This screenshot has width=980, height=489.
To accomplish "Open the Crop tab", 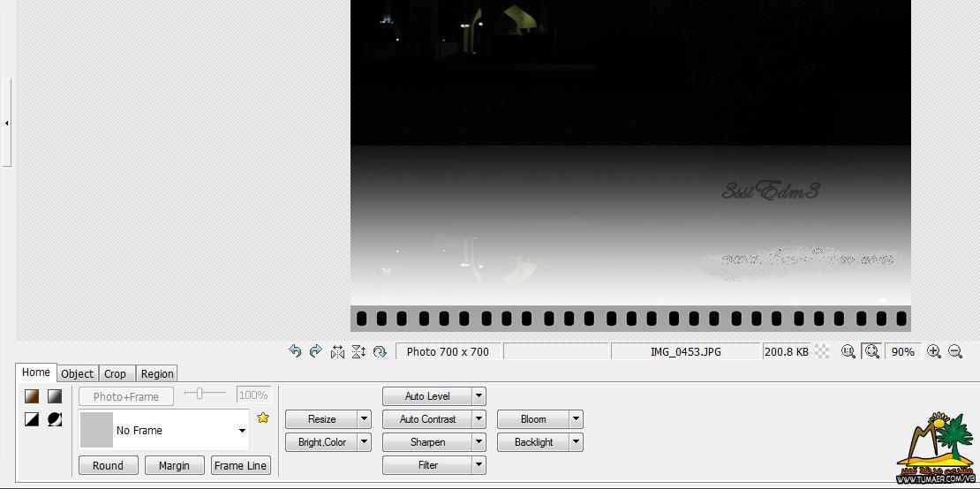I will (115, 373).
